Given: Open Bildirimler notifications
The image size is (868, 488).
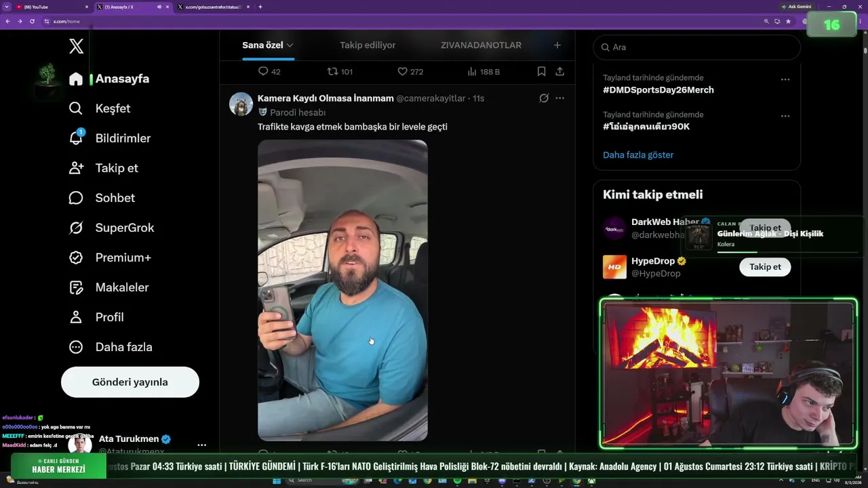Looking at the screenshot, I should pos(109,138).
